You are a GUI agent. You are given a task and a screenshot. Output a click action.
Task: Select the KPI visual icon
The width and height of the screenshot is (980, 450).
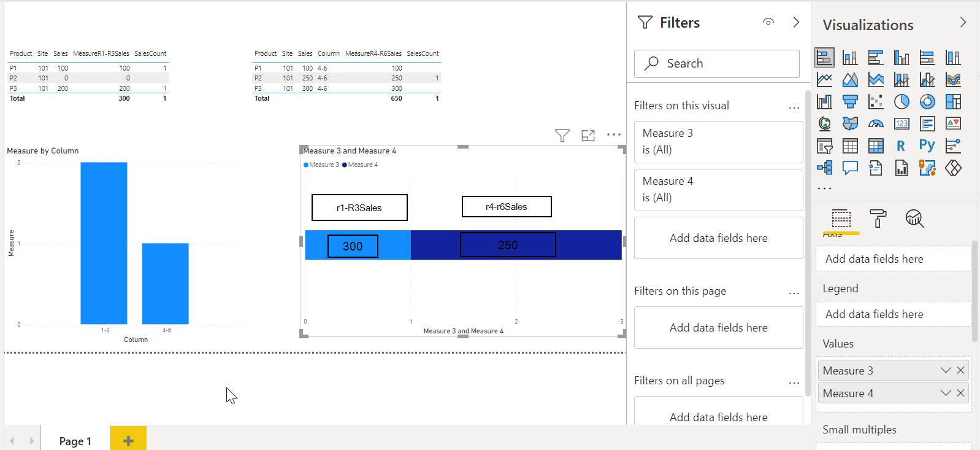[953, 123]
